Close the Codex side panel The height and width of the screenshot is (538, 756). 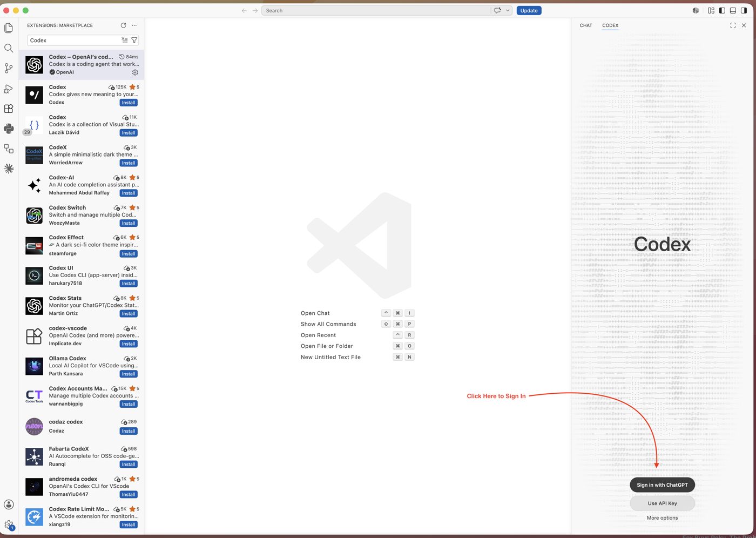pos(744,25)
